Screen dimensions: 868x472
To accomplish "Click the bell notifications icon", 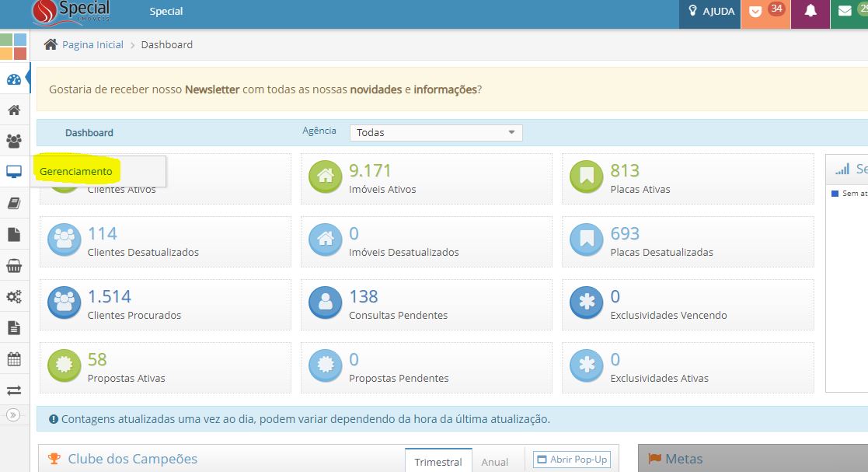I will click(x=810, y=12).
